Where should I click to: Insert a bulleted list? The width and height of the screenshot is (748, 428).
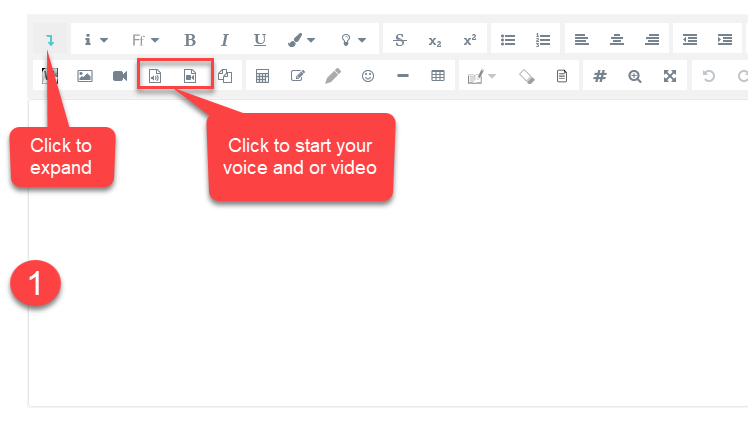click(508, 40)
